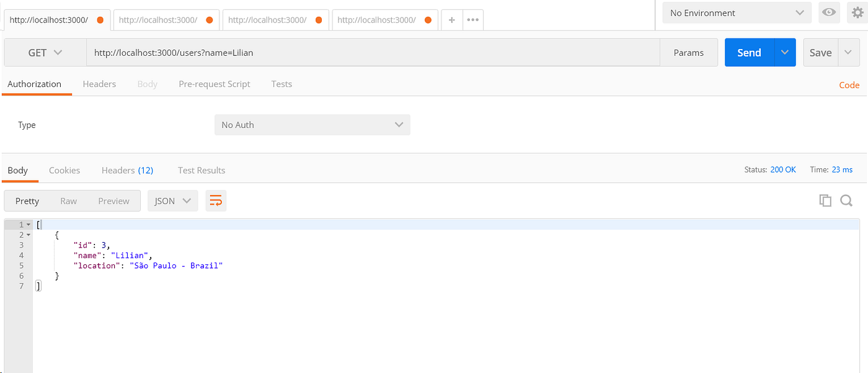Image resolution: width=868 pixels, height=373 pixels.
Task: Open environment quick look with the eye icon
Action: click(829, 12)
